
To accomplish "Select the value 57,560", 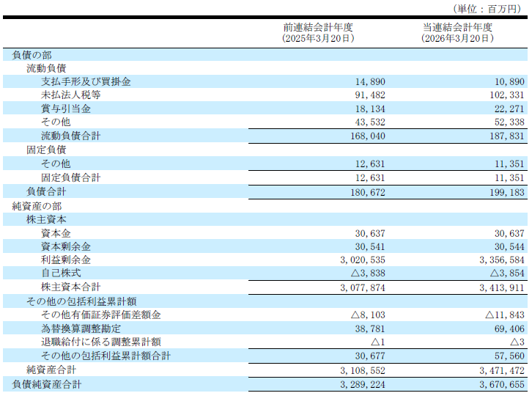I will (509, 356).
